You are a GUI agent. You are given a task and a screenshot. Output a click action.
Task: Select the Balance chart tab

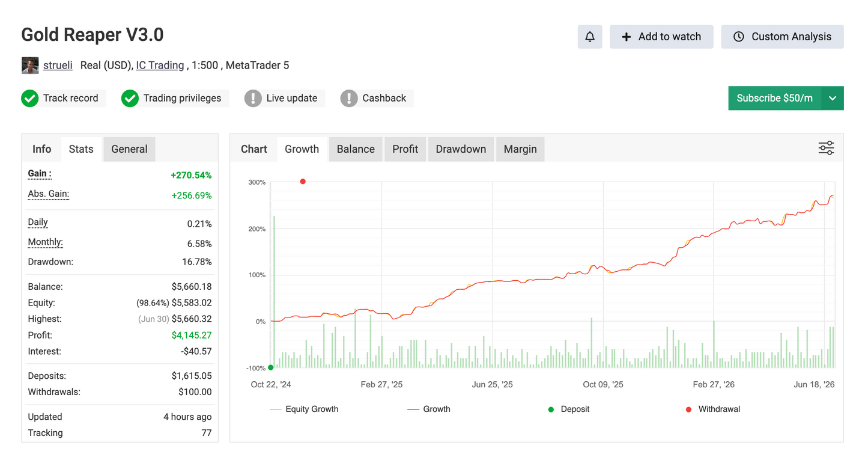pos(356,149)
